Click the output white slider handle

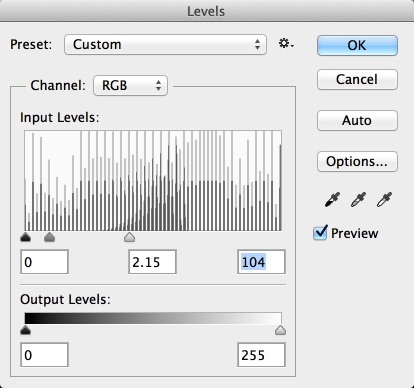(x=280, y=330)
